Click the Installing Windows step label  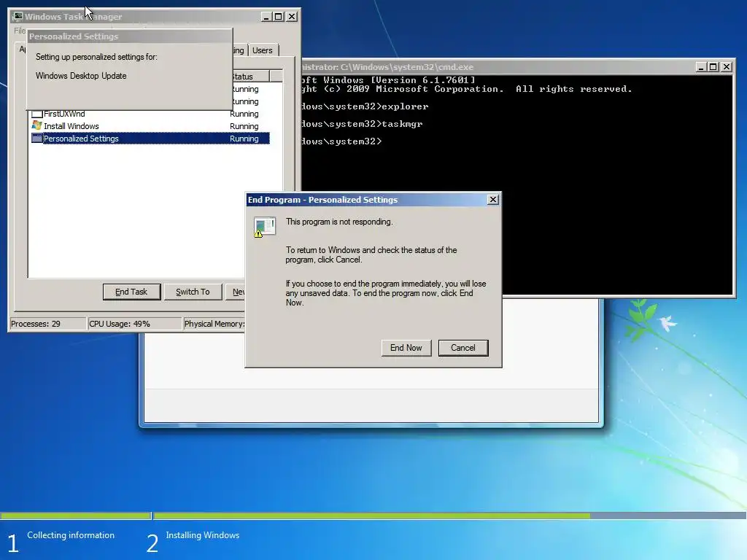203,535
